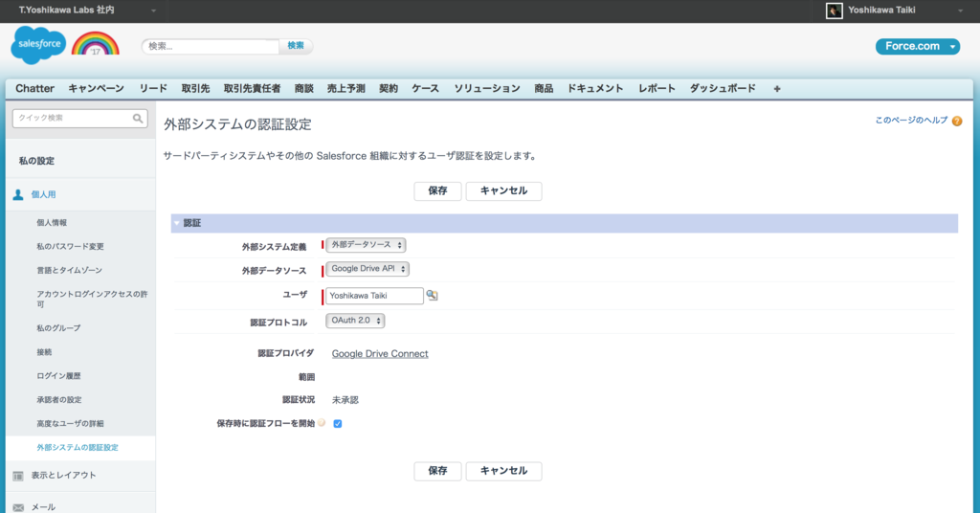This screenshot has height=513, width=980.
Task: Collapse the 認証 section triangle
Action: point(177,223)
